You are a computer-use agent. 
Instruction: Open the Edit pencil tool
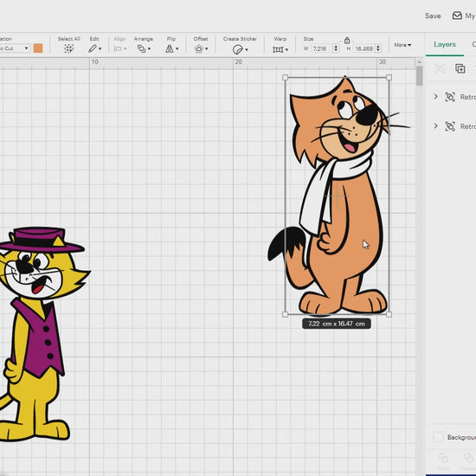(x=93, y=48)
